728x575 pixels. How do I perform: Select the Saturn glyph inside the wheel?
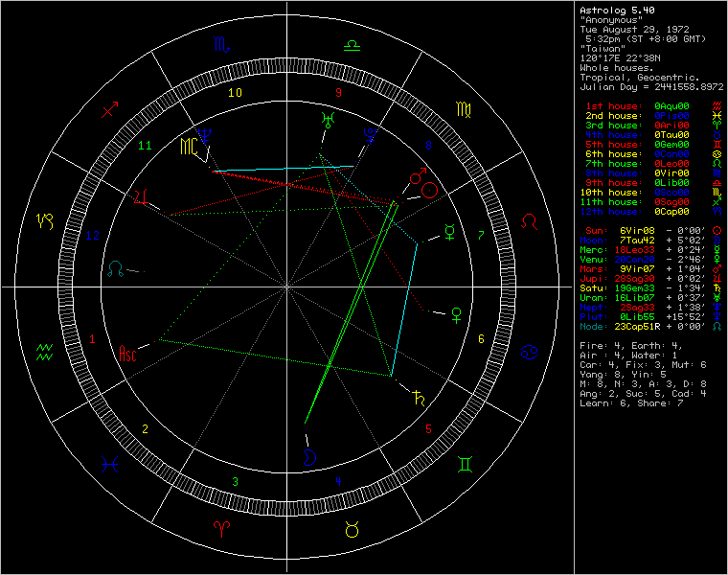[x=417, y=393]
